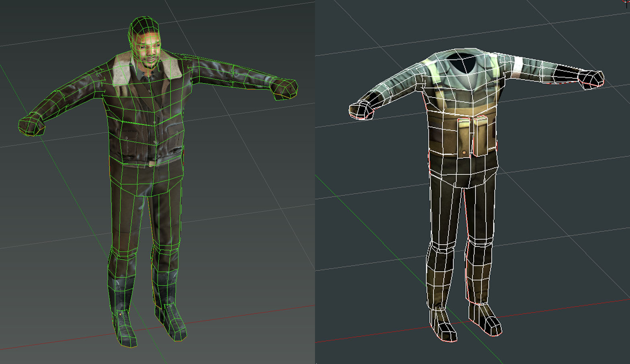This screenshot has height=364, width=630.
Task: Select the white-wireframe model's boot nearest the right edge
Action: pos(487,321)
